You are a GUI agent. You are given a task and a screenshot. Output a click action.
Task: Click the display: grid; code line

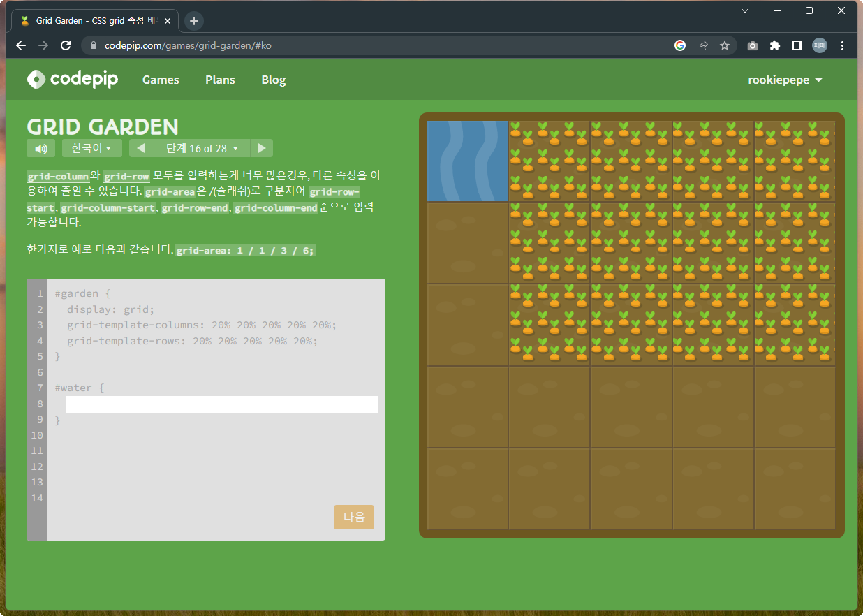(110, 309)
